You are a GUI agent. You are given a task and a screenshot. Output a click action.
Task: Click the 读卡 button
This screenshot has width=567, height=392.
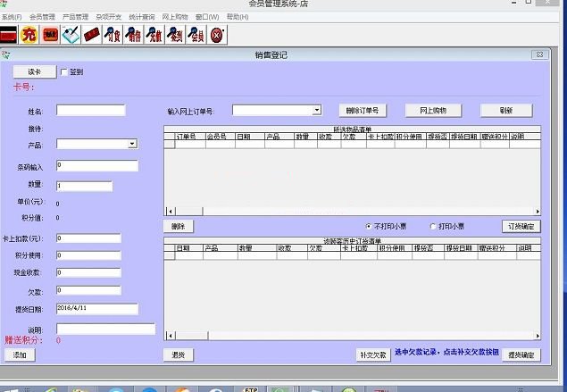tap(34, 71)
